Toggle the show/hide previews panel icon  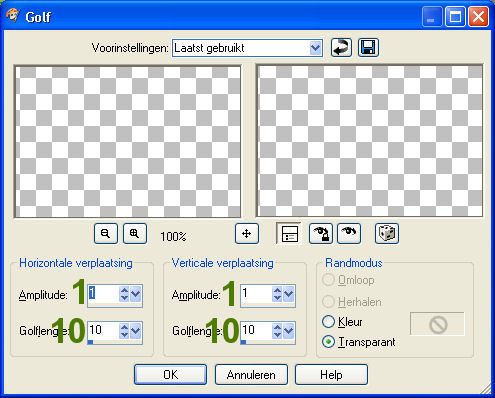tap(289, 234)
